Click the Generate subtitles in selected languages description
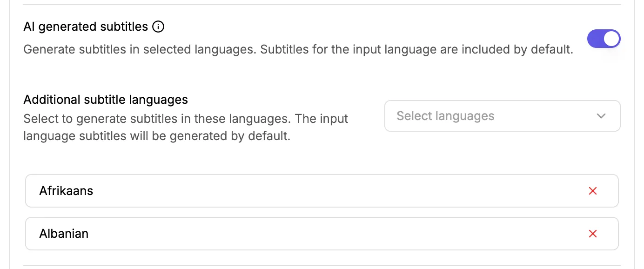644x269 pixels. point(298,49)
